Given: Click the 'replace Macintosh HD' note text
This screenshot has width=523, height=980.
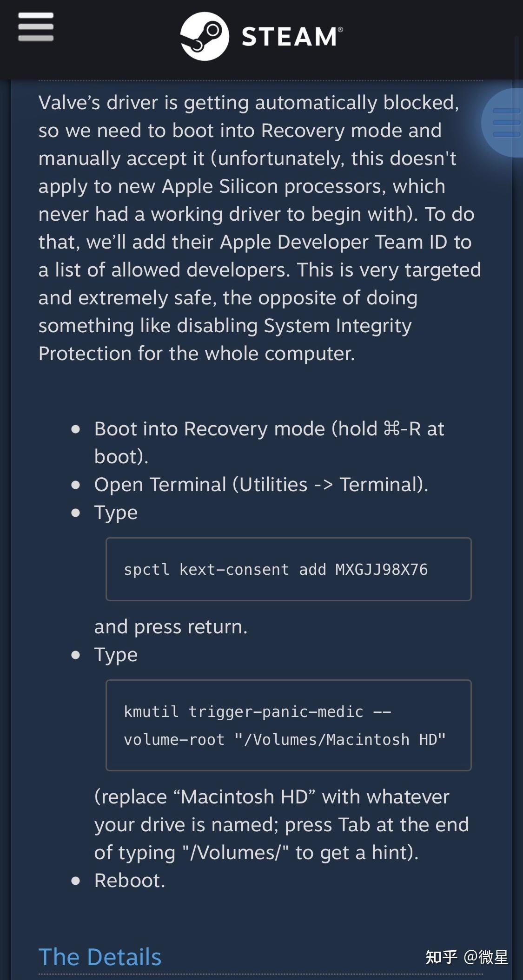Looking at the screenshot, I should coord(279,825).
